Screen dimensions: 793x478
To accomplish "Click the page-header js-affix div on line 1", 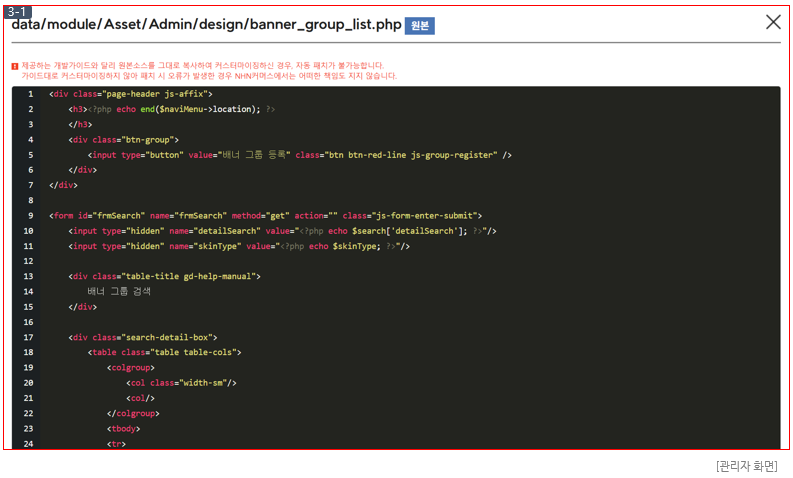I will 131,94.
